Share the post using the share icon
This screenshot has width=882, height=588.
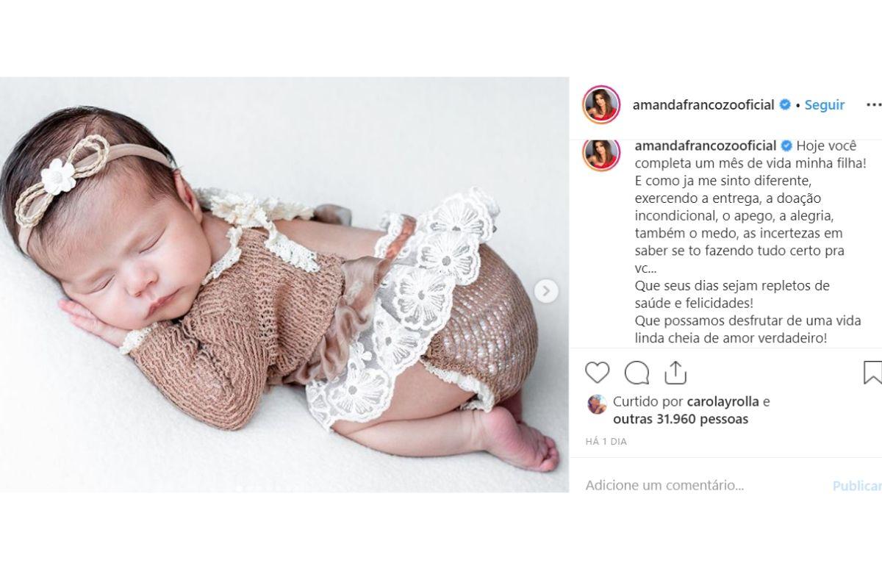click(x=675, y=373)
